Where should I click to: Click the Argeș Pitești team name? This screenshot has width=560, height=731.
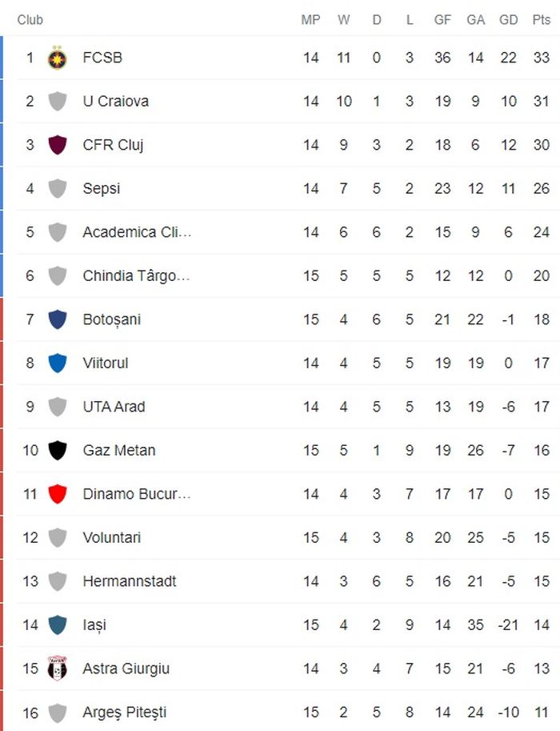point(125,712)
